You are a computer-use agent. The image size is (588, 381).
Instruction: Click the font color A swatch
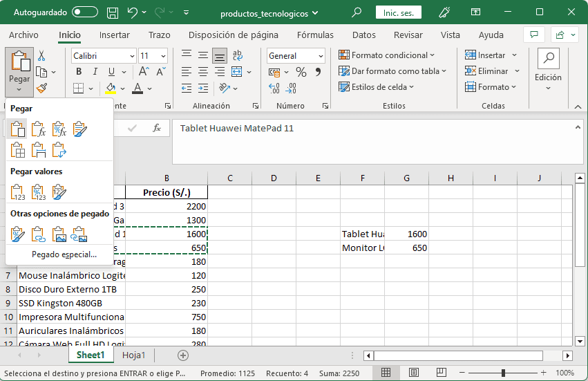pos(137,89)
